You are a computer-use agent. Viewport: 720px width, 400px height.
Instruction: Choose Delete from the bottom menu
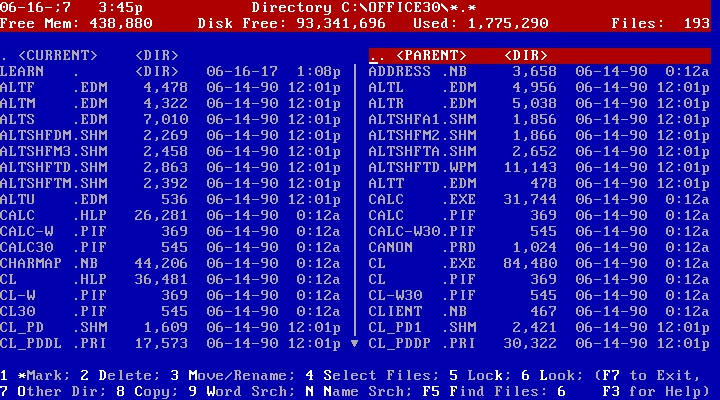coord(120,376)
